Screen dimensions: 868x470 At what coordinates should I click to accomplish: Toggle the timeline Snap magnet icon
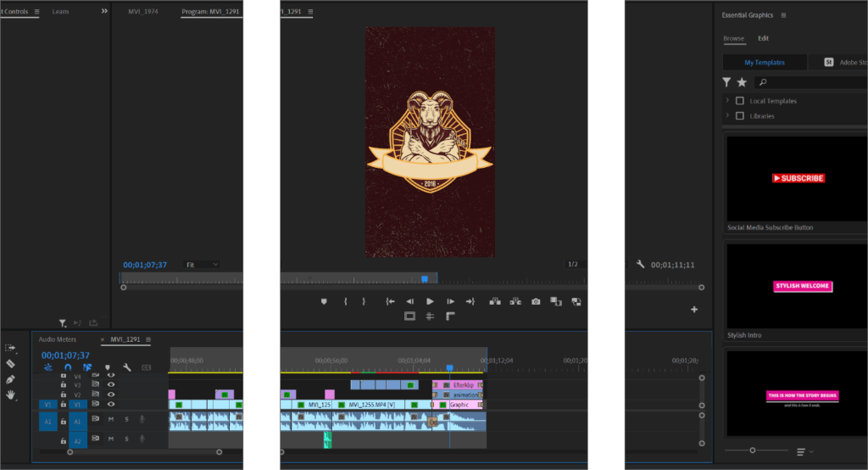68,367
